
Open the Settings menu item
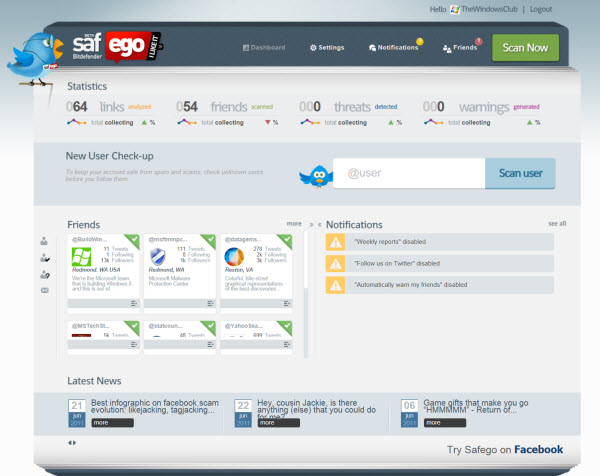[327, 47]
